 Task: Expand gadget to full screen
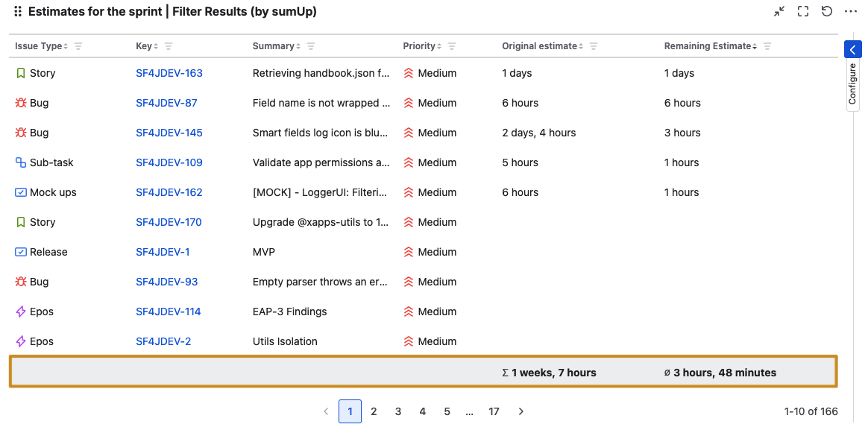point(803,11)
